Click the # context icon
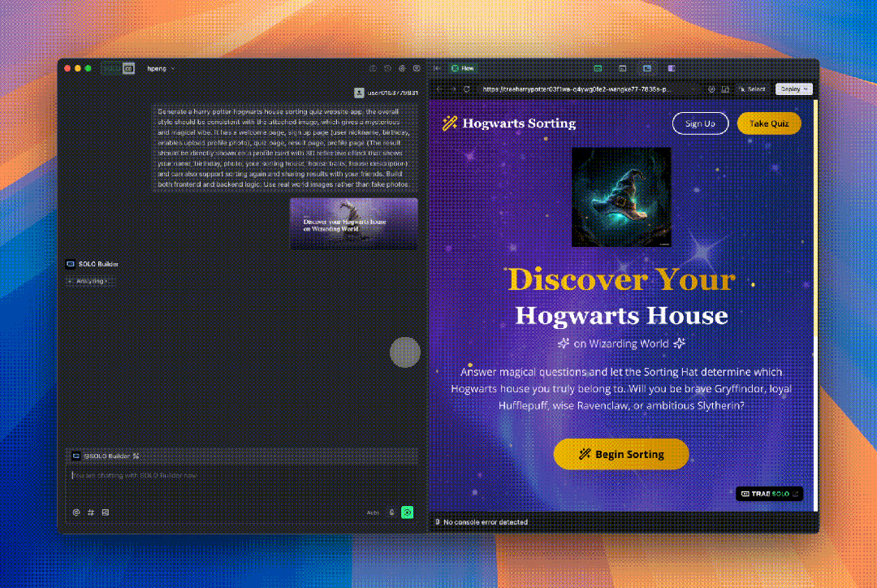This screenshot has height=588, width=877. coord(91,512)
